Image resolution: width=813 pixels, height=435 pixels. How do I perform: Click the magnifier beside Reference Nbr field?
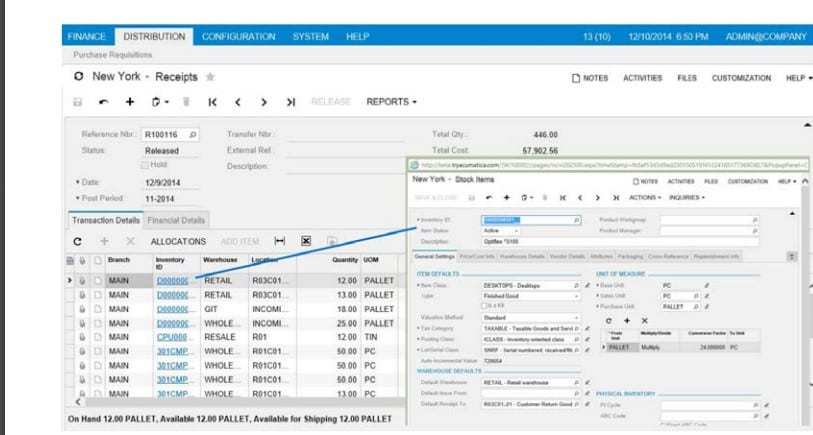coord(192,133)
